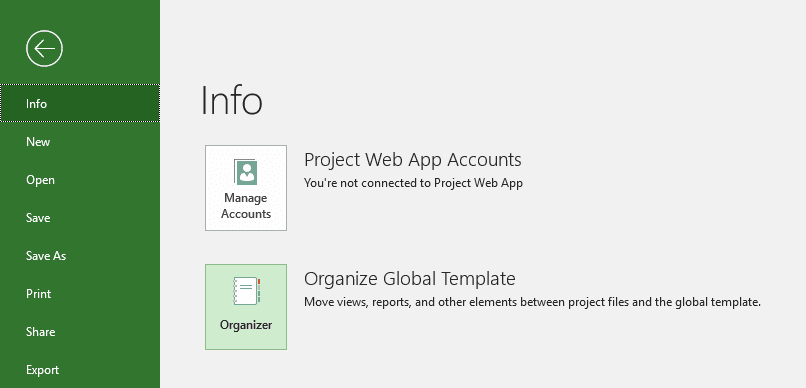The width and height of the screenshot is (806, 388).
Task: Click the Organize Global Template heading
Action: 410,279
